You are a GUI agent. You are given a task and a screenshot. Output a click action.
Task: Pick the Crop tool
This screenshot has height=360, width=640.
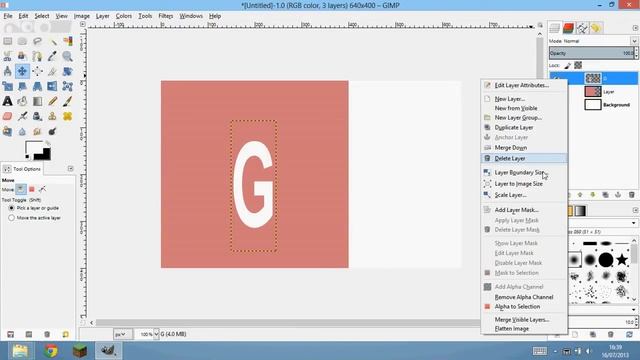(x=53, y=71)
